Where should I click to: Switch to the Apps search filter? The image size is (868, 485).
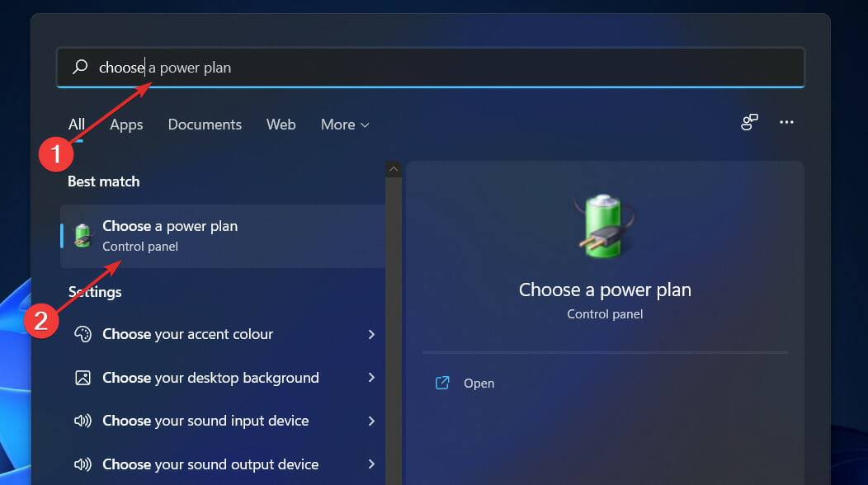pos(125,124)
